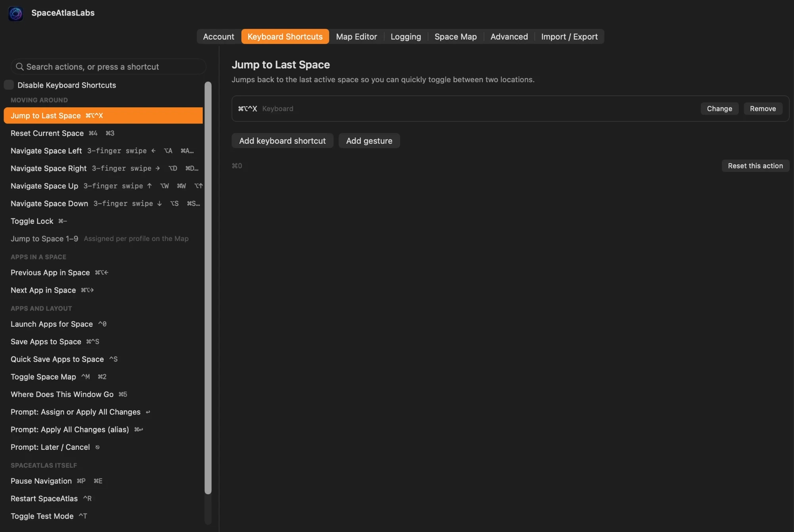Click the Jump to Last Space heading

(281, 65)
